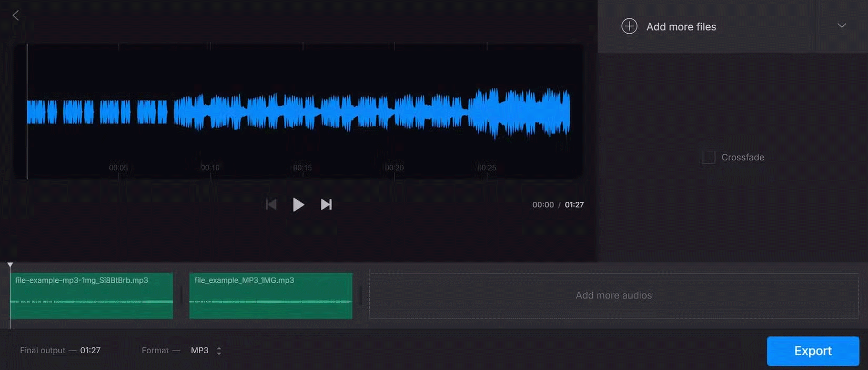Image resolution: width=868 pixels, height=370 pixels.
Task: Click the 00:00 current time readout
Action: [x=543, y=205]
